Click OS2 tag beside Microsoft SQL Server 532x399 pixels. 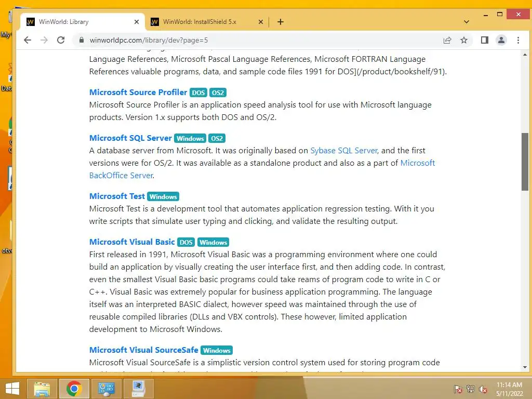pos(217,138)
